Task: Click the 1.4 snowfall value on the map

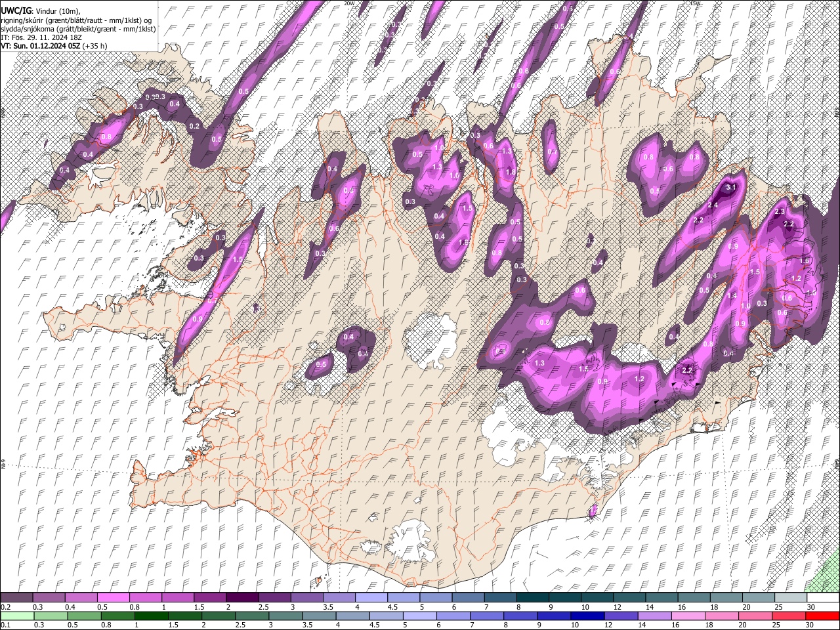Action: pos(732,296)
